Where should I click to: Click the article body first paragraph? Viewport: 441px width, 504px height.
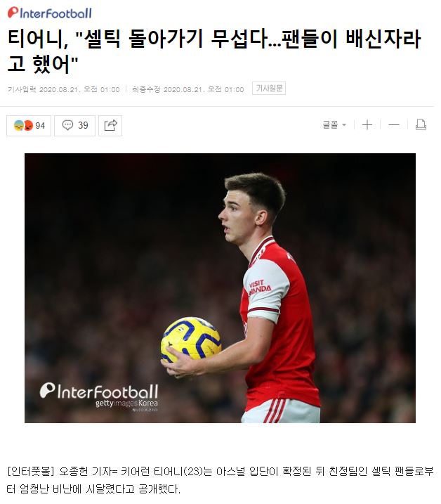pos(220,480)
